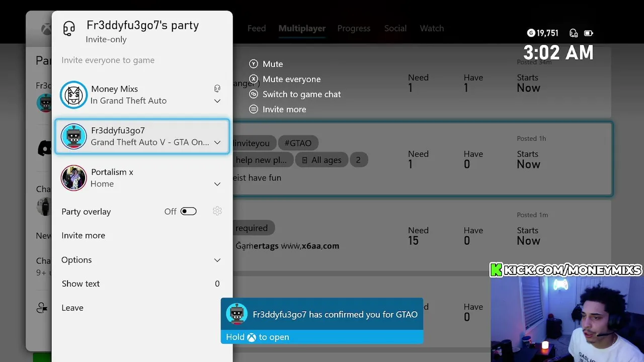Click 'Posted 1m' label
644x362 pixels.
point(532,215)
